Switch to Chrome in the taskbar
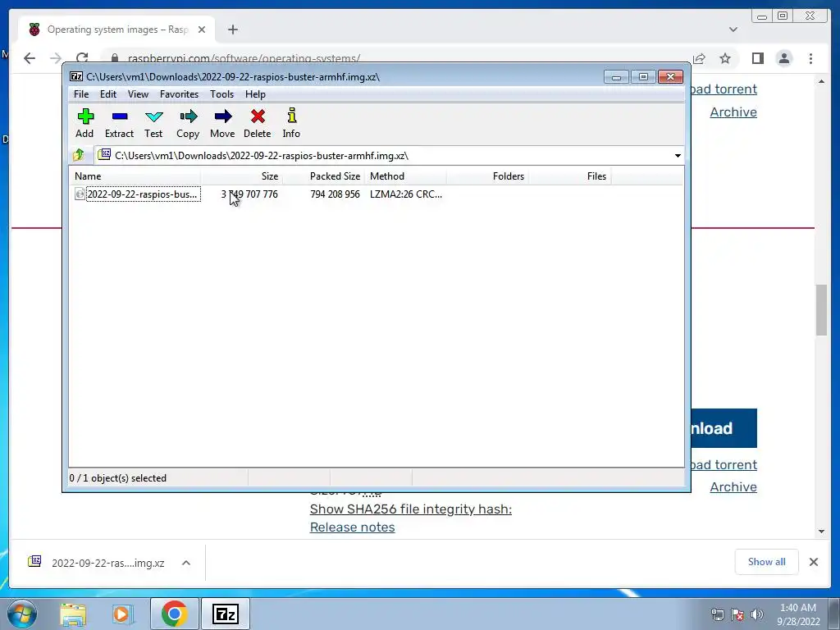Image resolution: width=840 pixels, height=630 pixels. click(x=174, y=614)
